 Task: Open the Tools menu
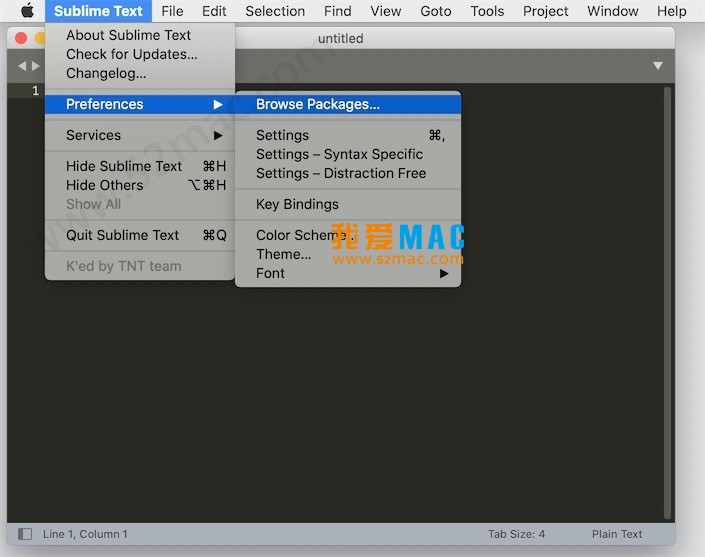coord(487,11)
